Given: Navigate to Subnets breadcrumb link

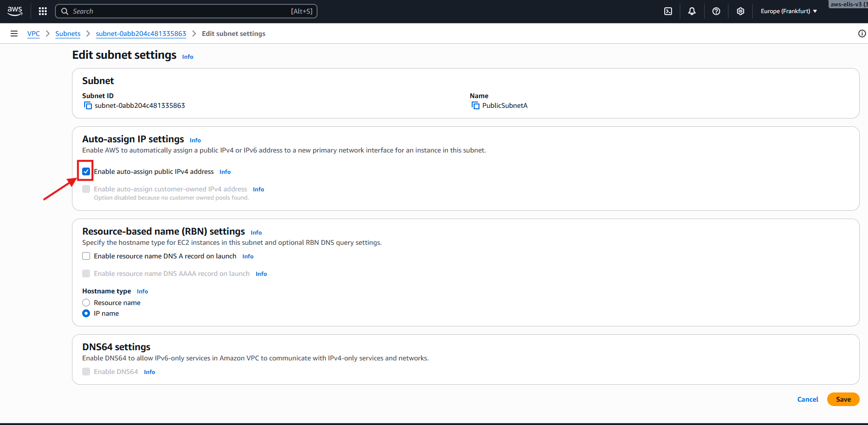Looking at the screenshot, I should (x=68, y=34).
